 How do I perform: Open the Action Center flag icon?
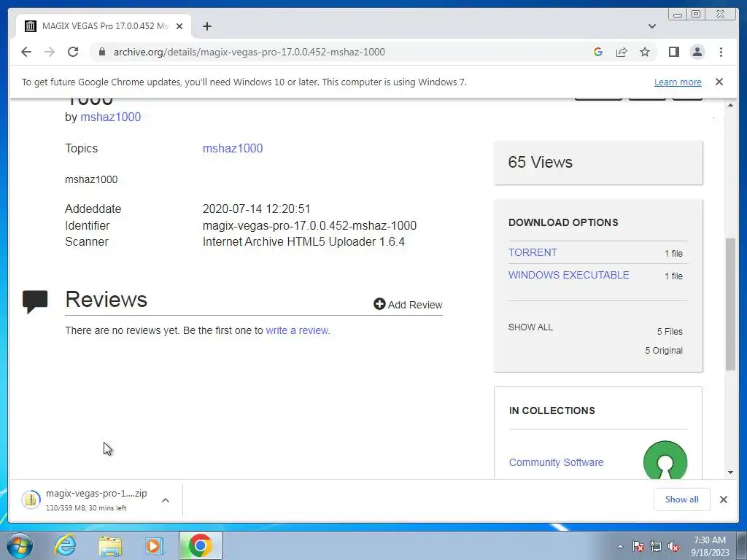click(x=638, y=546)
